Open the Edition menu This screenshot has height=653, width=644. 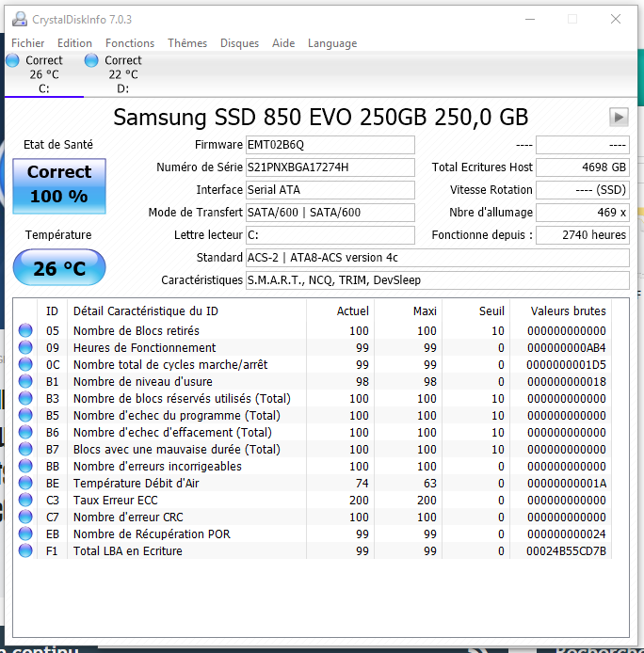74,43
